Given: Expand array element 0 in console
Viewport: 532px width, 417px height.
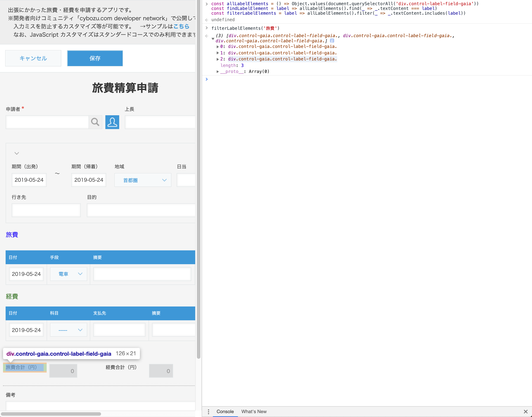Looking at the screenshot, I should (x=218, y=47).
